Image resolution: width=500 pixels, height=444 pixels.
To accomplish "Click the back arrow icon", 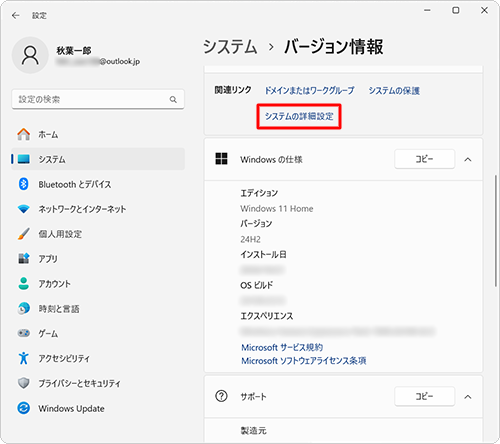I will 15,15.
